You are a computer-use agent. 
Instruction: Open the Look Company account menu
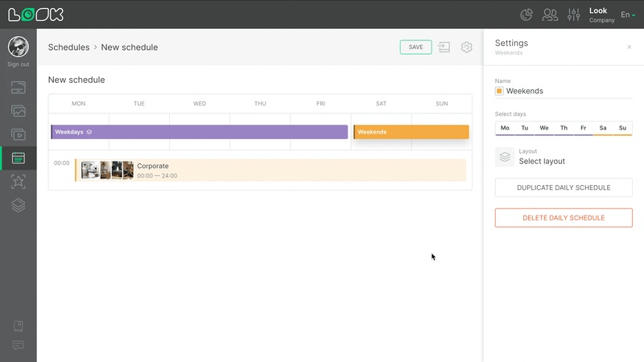(x=601, y=14)
